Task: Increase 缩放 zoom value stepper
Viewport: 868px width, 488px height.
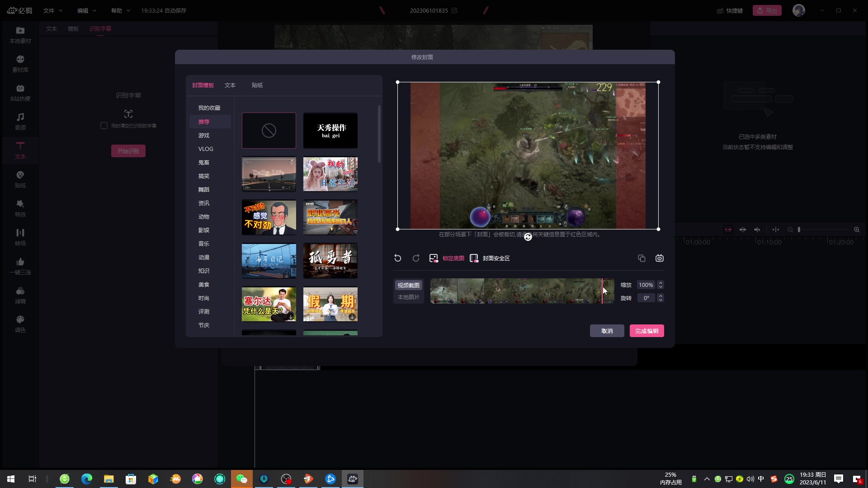Action: pyautogui.click(x=660, y=283)
